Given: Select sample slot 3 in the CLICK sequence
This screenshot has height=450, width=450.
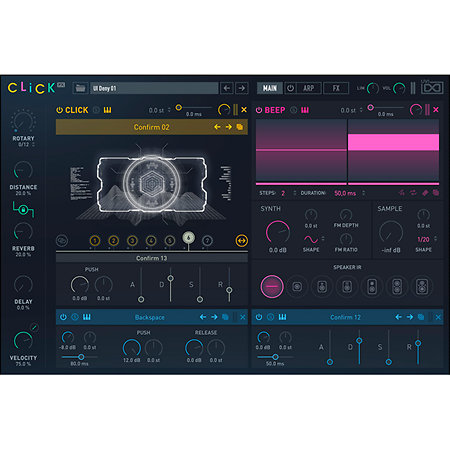Looking at the screenshot, I should point(132,241).
